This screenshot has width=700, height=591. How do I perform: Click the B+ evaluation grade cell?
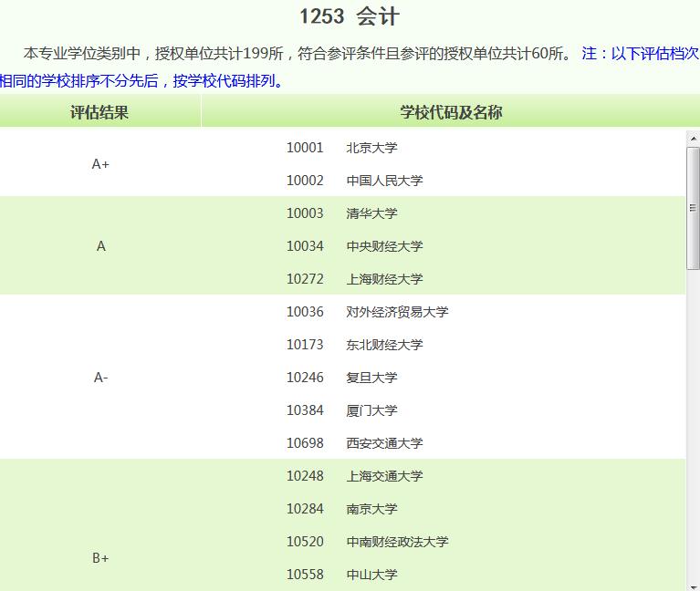(x=100, y=558)
